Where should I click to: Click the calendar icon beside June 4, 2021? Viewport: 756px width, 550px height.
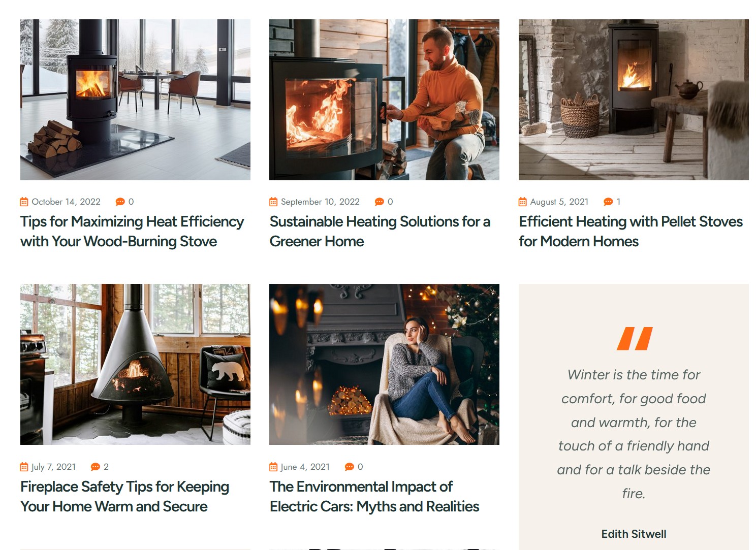[273, 467]
